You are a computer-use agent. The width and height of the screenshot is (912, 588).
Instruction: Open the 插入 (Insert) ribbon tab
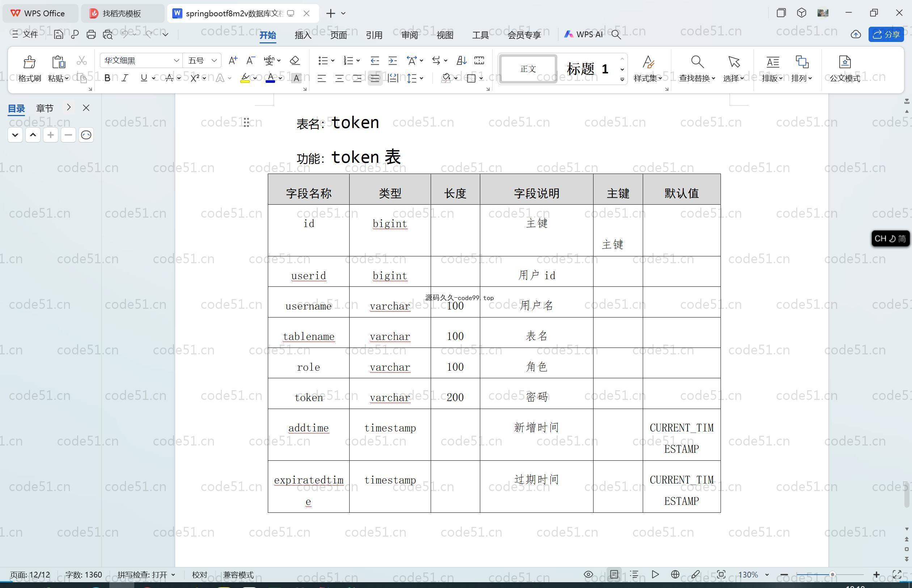click(x=303, y=35)
